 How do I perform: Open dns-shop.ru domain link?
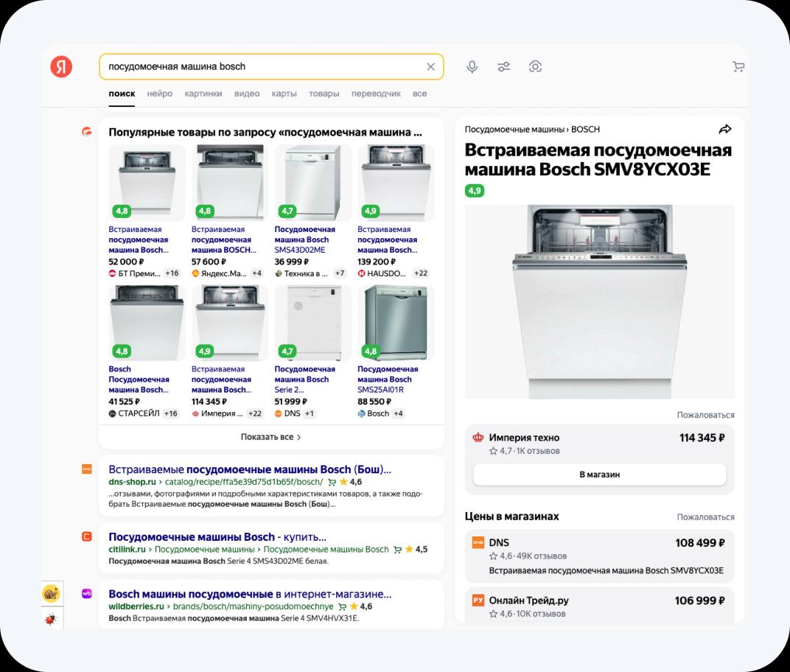[132, 482]
